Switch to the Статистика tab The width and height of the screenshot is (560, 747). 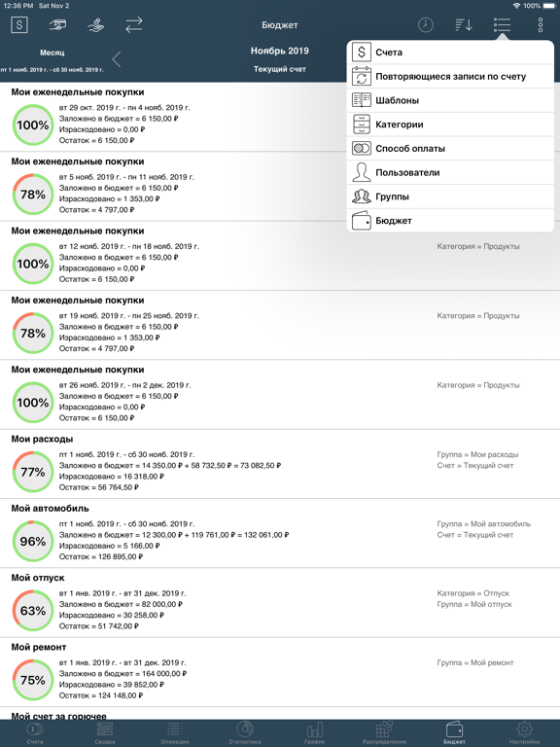click(x=245, y=733)
